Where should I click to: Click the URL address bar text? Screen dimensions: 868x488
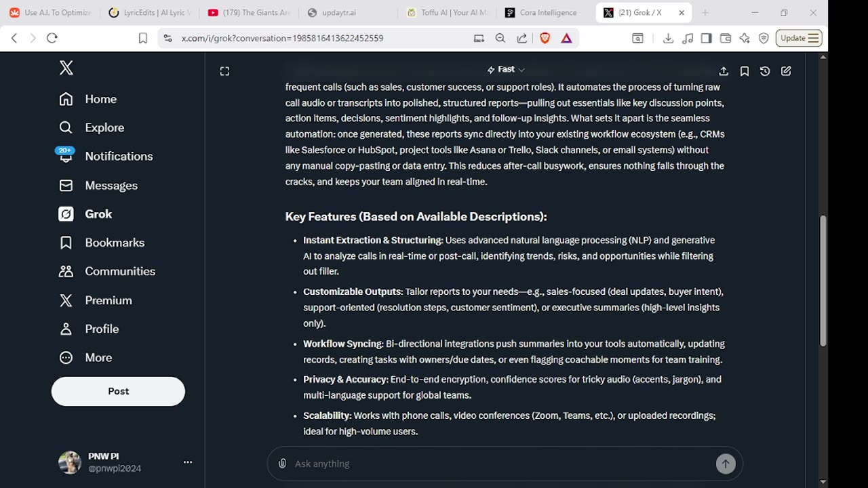click(282, 38)
